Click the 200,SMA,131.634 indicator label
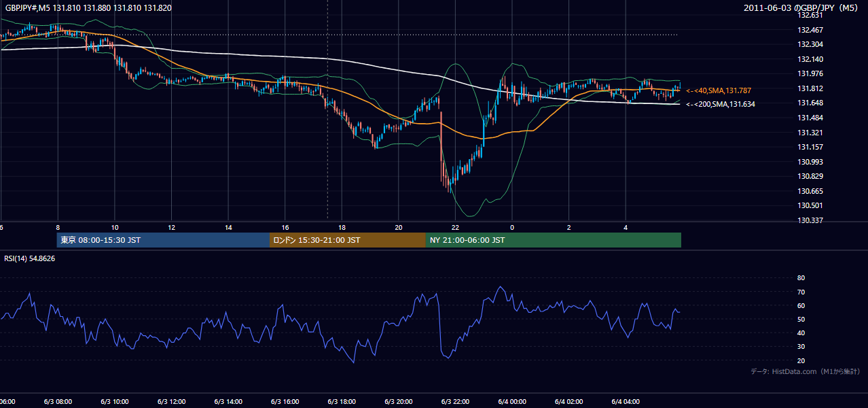 [720, 104]
